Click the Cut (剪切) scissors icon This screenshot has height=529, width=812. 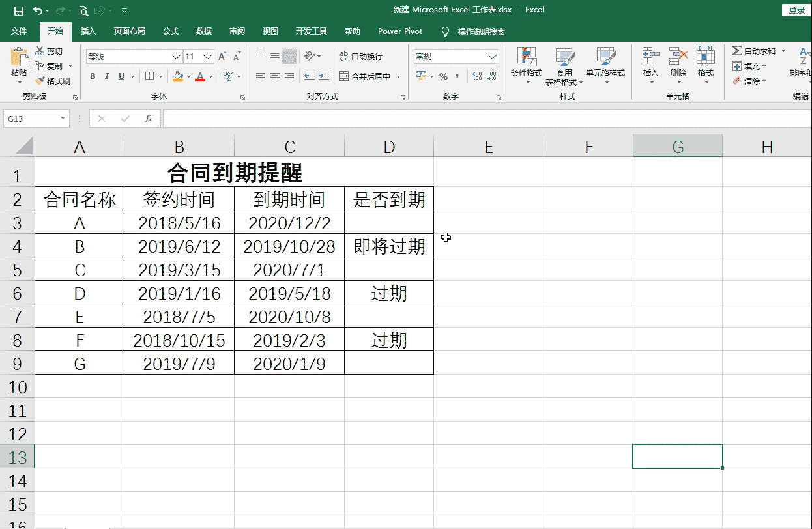click(x=40, y=51)
